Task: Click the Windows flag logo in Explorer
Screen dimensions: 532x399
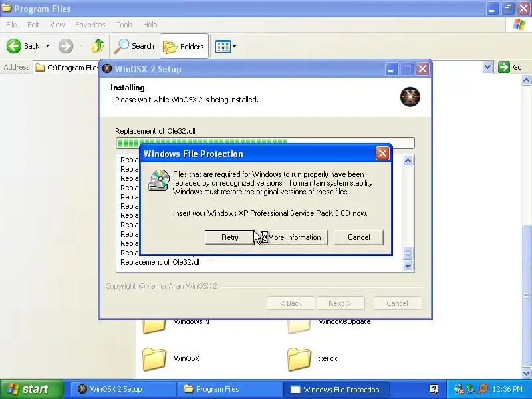Action: click(519, 25)
